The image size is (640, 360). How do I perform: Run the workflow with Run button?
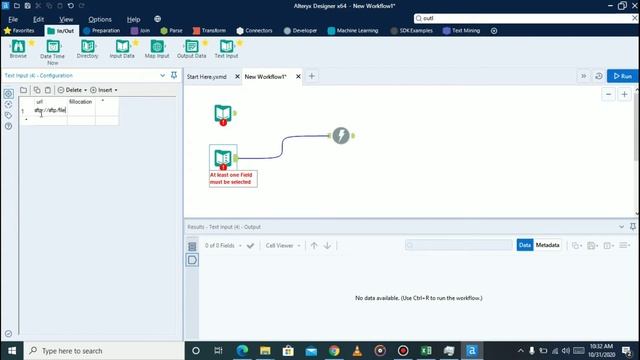pyautogui.click(x=623, y=76)
